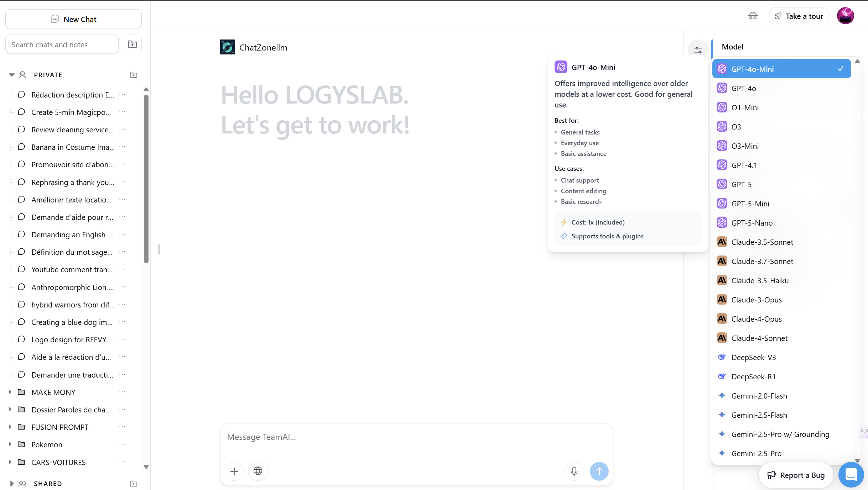Click the globe web search icon
This screenshot has width=868, height=490.
[258, 471]
